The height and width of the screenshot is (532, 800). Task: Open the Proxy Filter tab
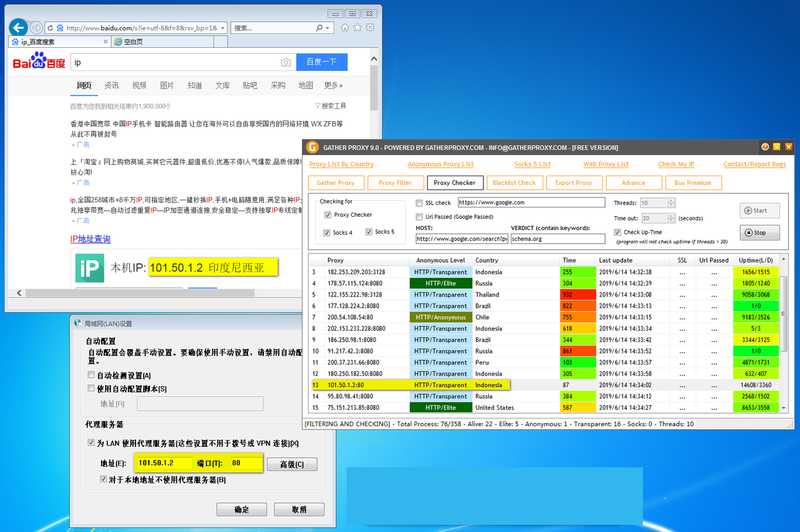coord(395,183)
